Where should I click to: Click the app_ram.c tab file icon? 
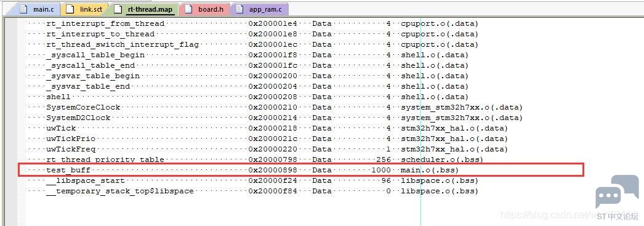239,9
